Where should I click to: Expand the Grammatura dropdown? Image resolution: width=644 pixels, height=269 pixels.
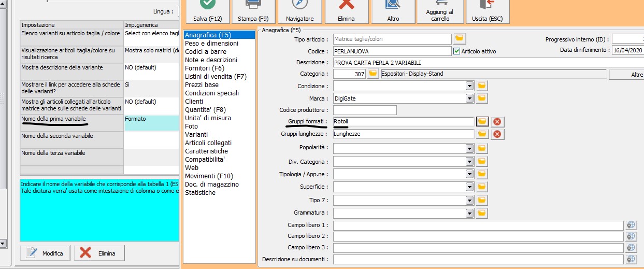click(469, 213)
